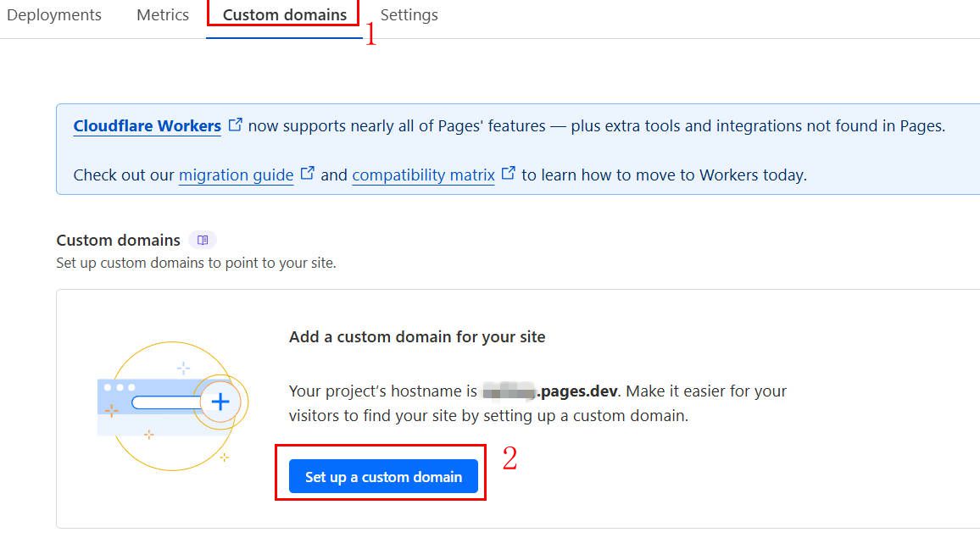Click the Custom domains section heading
980x538 pixels.
pos(118,240)
